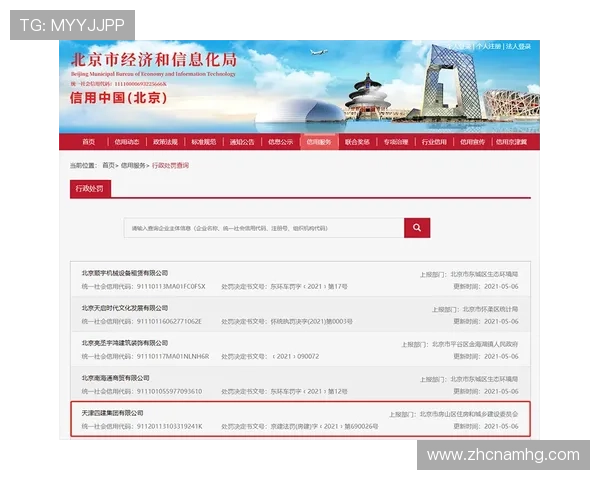Open the 北京天启时代文化发展有限公司 entry
600x480 pixels.
128,308
